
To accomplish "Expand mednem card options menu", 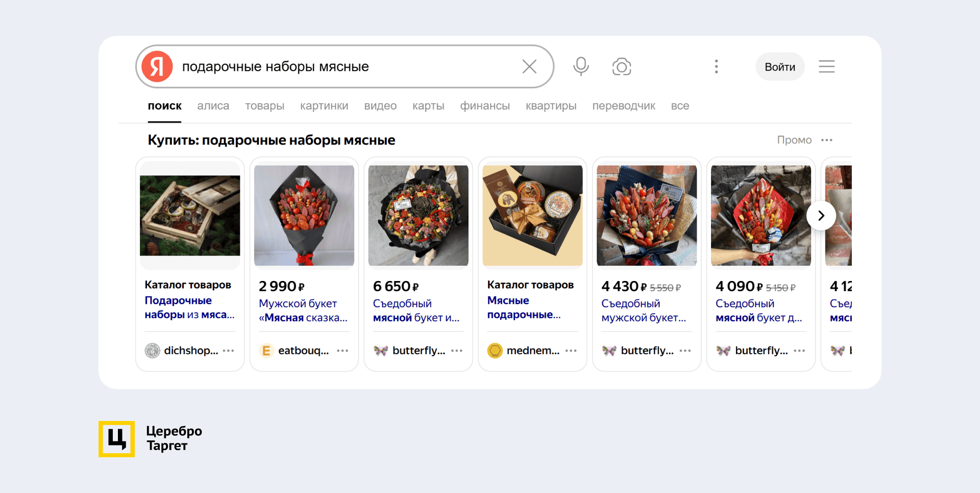I will tap(571, 350).
